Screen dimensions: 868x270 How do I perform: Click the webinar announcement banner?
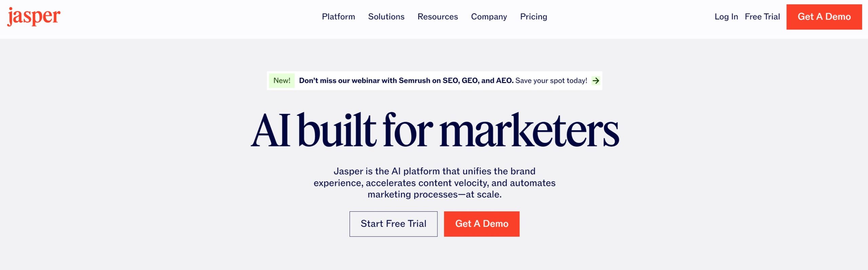click(434, 81)
